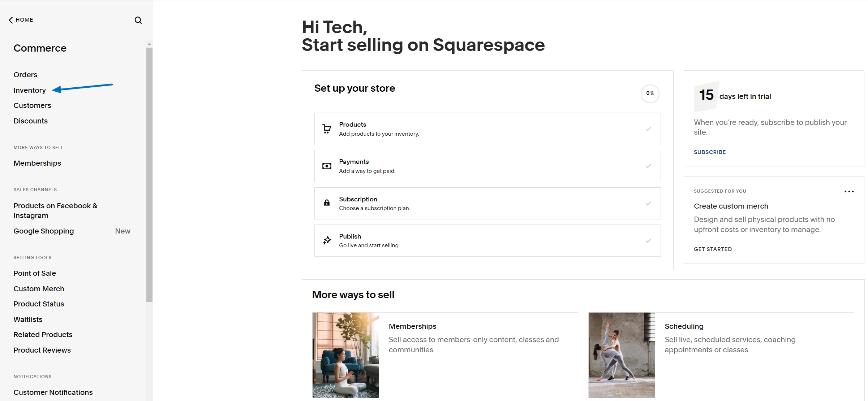Toggle the Payments step checkmark
Viewport: 868px width, 401px height.
[x=648, y=166]
